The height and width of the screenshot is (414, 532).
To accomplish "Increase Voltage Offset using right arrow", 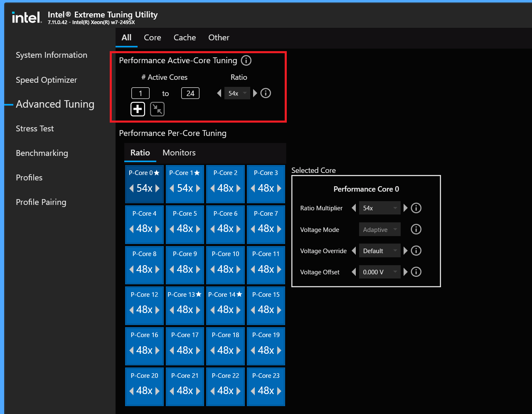I will tap(406, 272).
